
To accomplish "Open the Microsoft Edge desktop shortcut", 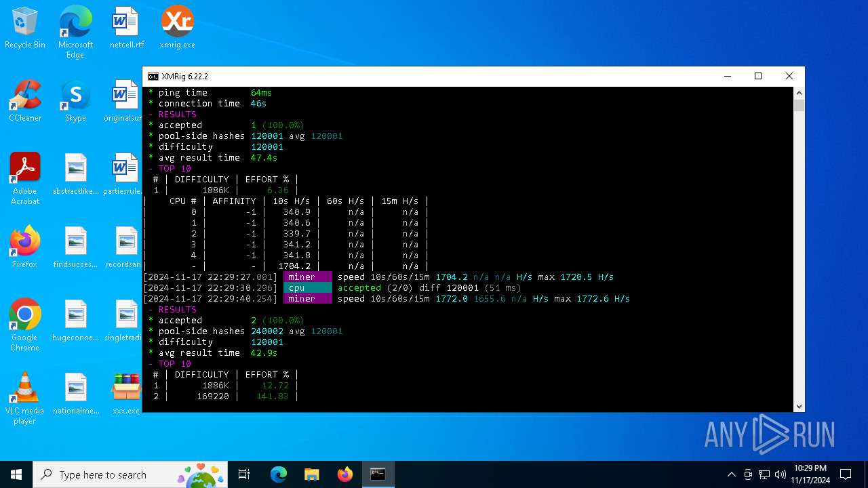I will 75,33.
